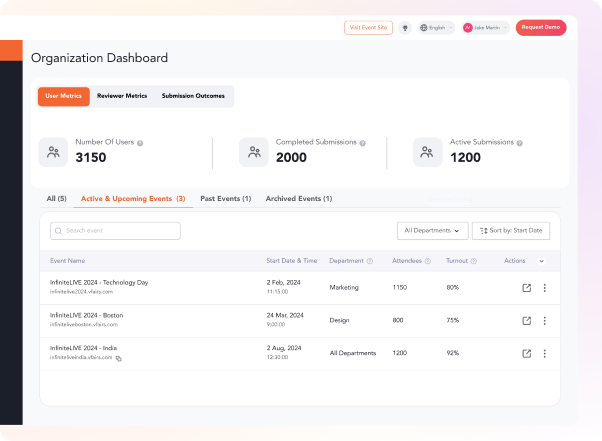Click the 2 Aug, 2024 date cell
Screen dimensions: 602x441
pos(284,348)
